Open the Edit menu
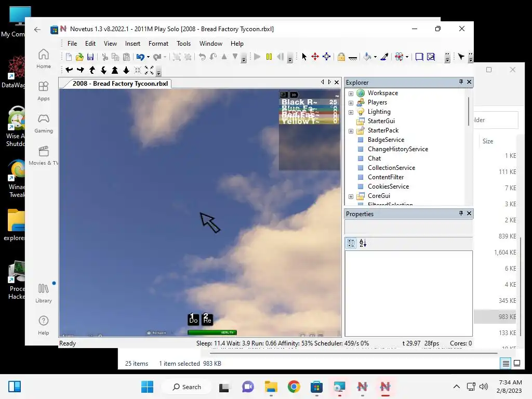This screenshot has width=532, height=399. (x=90, y=44)
